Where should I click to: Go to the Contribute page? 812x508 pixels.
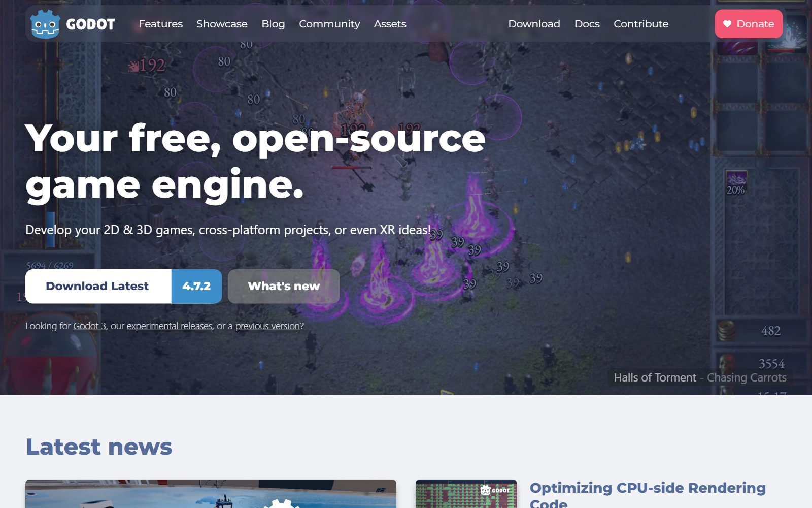point(641,24)
